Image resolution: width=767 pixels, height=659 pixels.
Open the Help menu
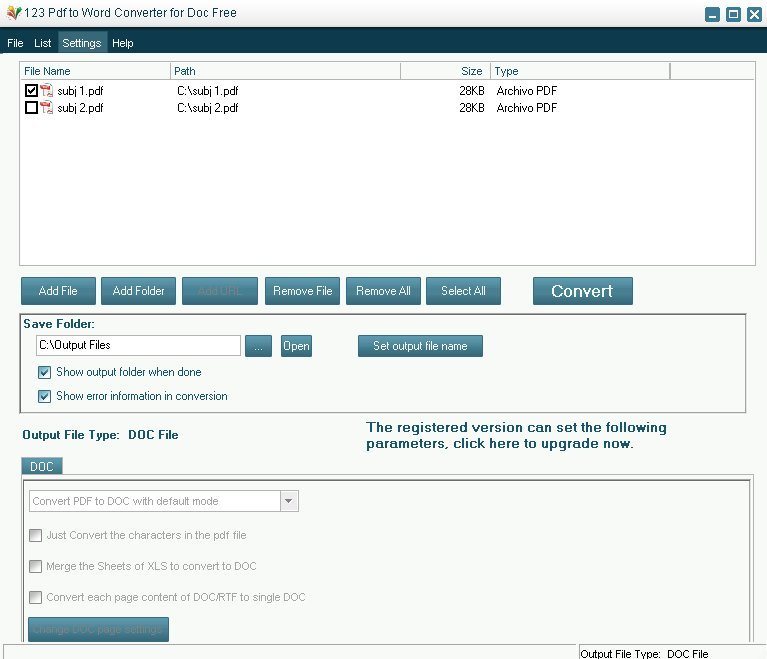pyautogui.click(x=122, y=43)
